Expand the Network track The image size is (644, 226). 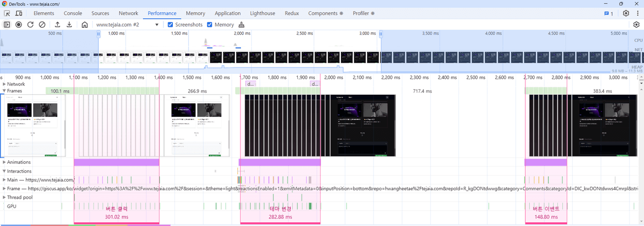[4, 84]
